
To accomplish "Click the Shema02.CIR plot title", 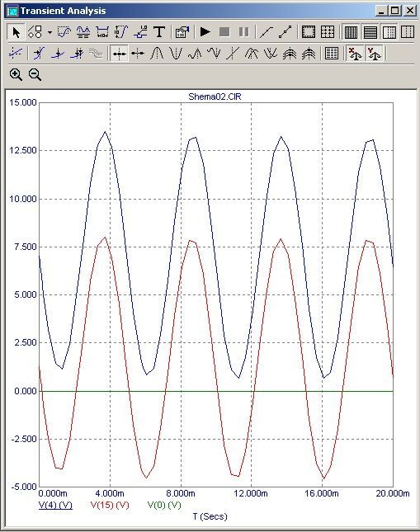I will 215,97.
